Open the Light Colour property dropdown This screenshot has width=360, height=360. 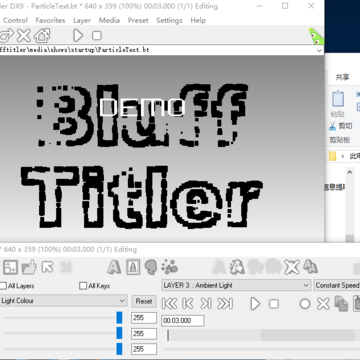tap(63, 301)
